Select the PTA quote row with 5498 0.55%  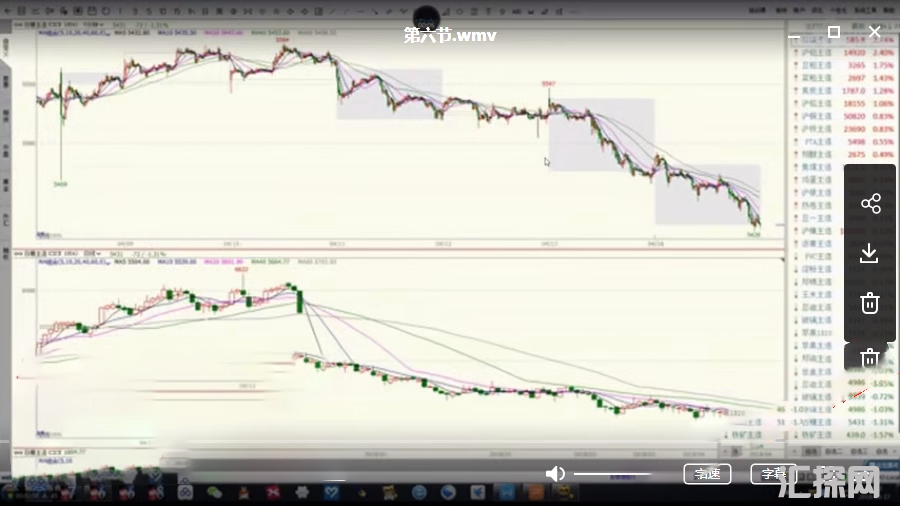844,142
